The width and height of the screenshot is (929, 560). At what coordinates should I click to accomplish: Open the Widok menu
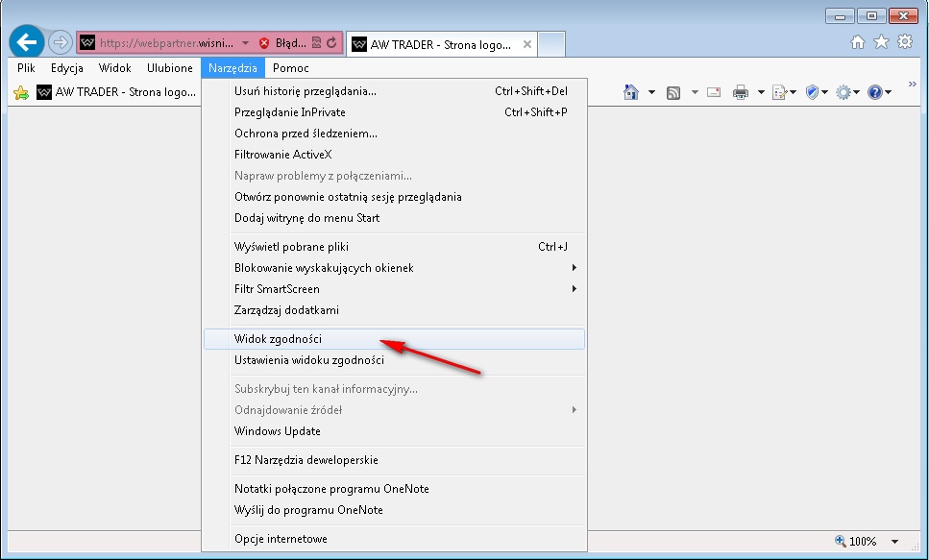point(115,68)
